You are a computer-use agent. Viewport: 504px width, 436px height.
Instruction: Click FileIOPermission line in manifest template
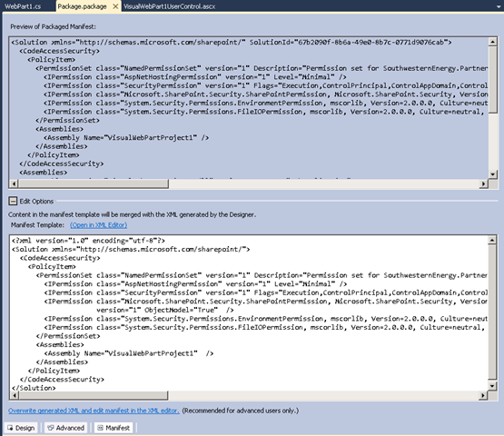pos(265,327)
